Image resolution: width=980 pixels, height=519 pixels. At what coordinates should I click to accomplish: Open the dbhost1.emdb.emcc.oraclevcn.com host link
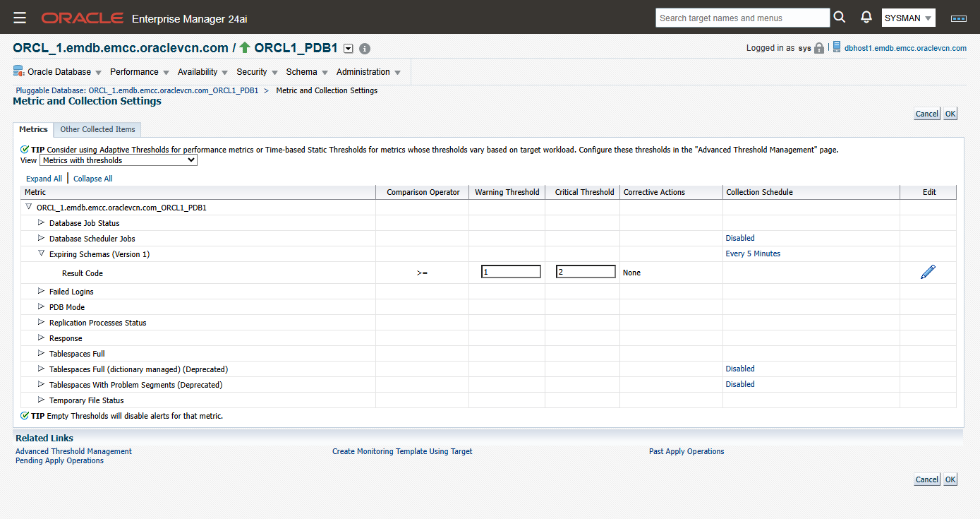[905, 48]
